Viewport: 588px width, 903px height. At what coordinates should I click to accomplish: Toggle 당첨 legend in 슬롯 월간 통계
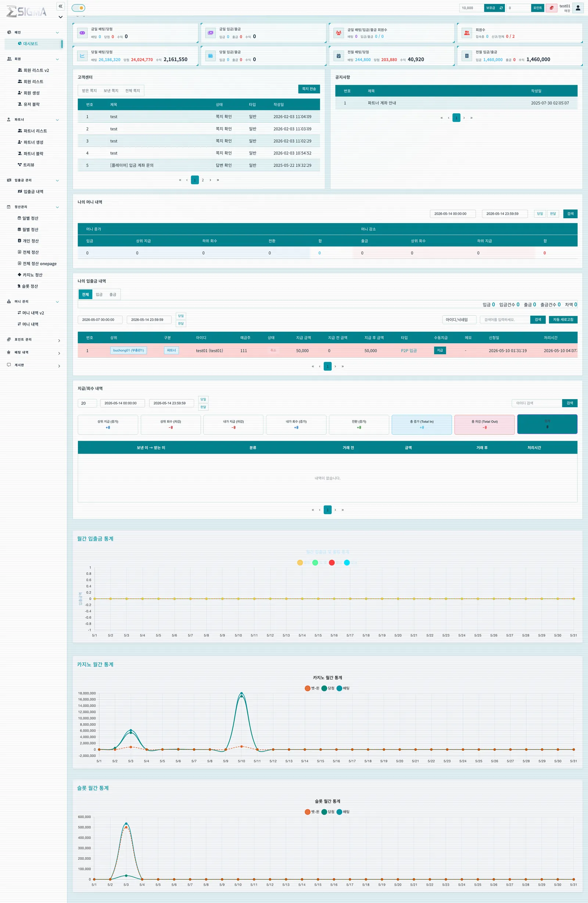click(x=328, y=812)
